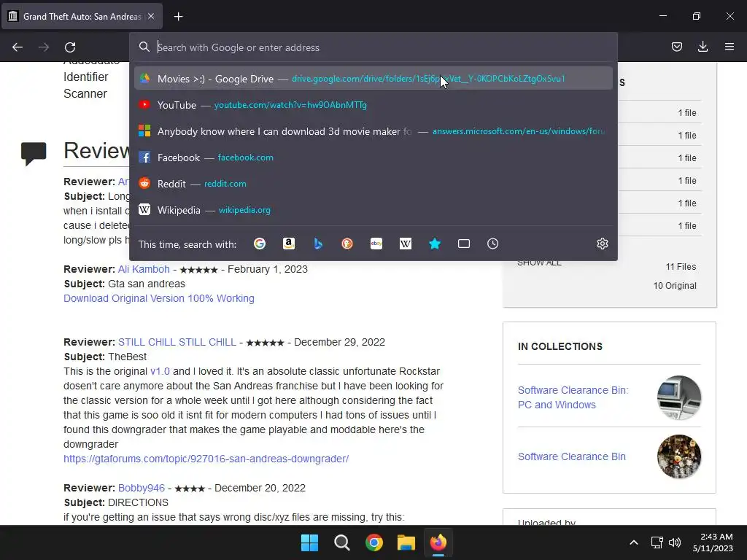Open the Movies Google Drive suggestion
747x560 pixels.
pyautogui.click(x=373, y=79)
